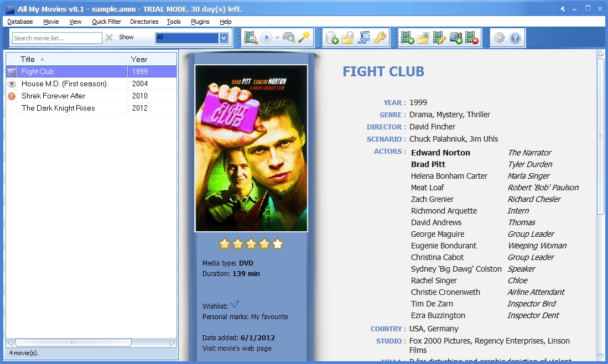Clear the search with the X icon
This screenshot has height=364, width=608.
[109, 38]
